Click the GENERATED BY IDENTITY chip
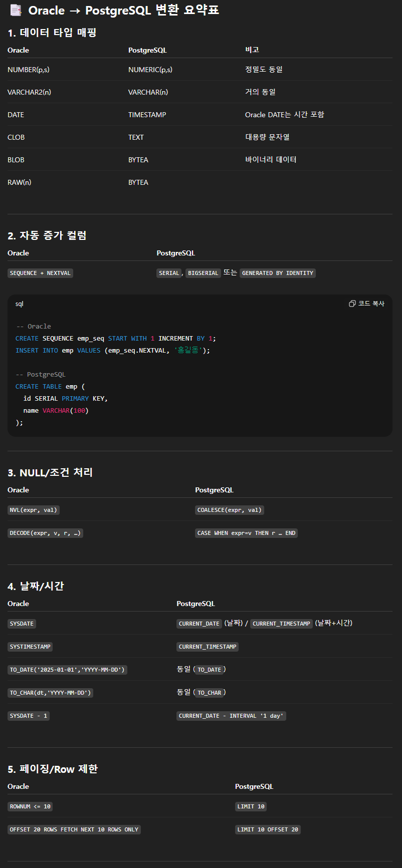The width and height of the screenshot is (402, 868). (x=278, y=273)
